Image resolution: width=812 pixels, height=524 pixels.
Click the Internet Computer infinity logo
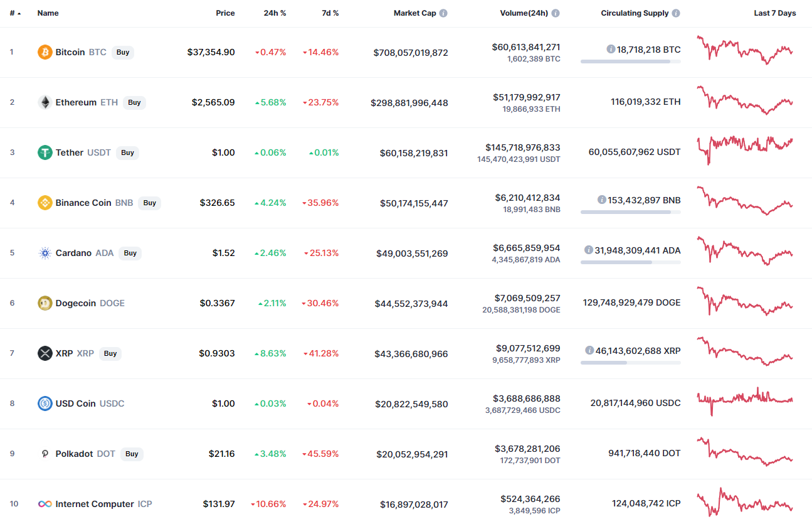45,504
